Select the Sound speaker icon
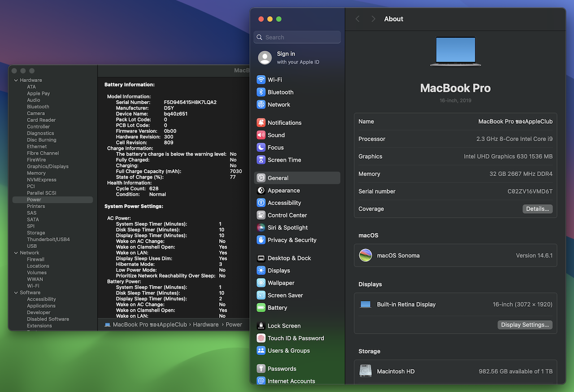Viewport: 574px width, 392px height. pos(261,135)
